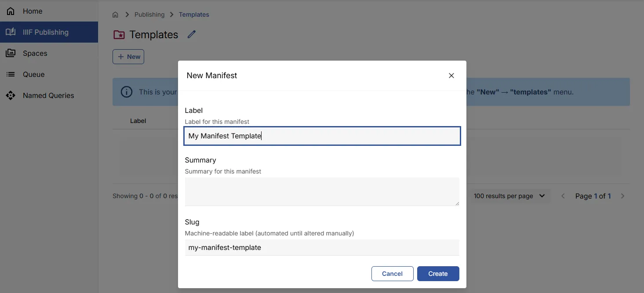Select Templates in the breadcrumb
The width and height of the screenshot is (644, 293).
pyautogui.click(x=193, y=14)
